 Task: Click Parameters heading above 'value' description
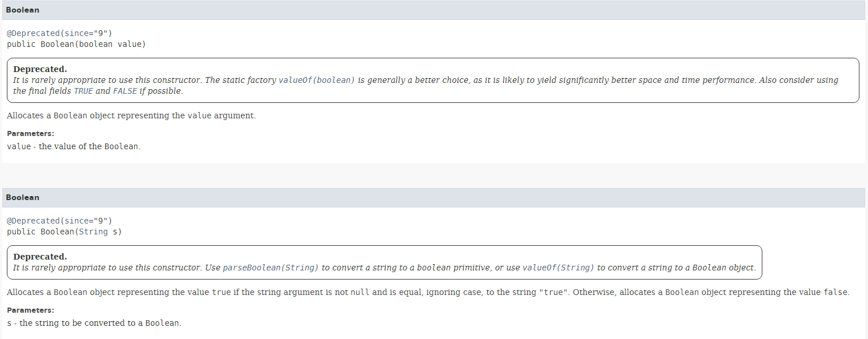30,134
